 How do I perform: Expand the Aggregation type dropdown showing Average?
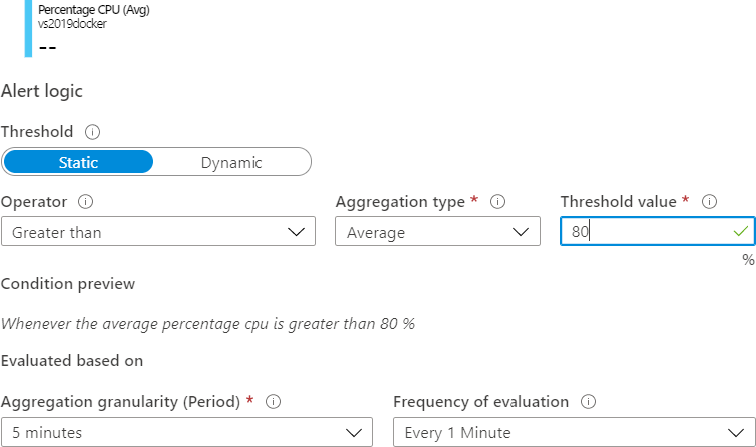[x=435, y=232]
